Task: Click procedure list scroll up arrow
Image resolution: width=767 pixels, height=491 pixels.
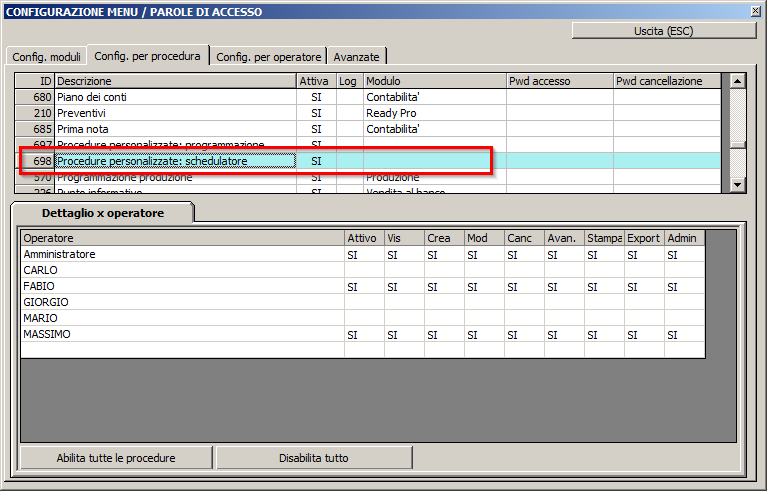Action: pos(737,81)
